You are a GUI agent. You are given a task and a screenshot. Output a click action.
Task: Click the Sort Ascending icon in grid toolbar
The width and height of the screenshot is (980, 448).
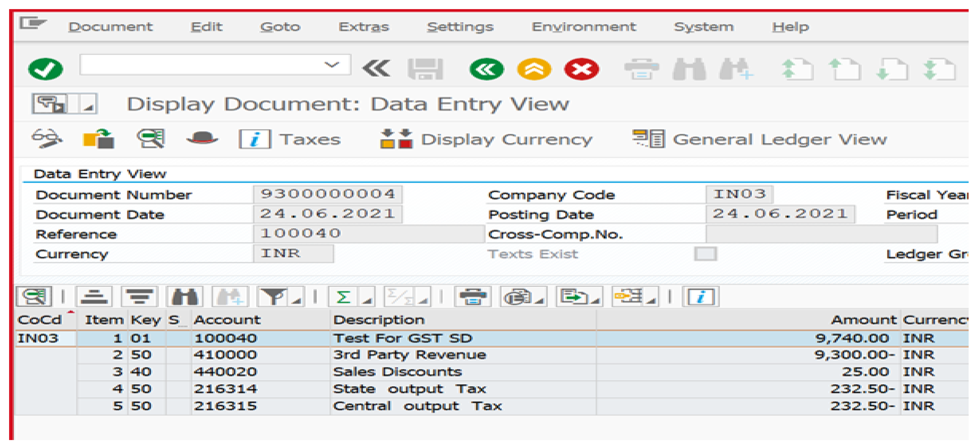(94, 296)
